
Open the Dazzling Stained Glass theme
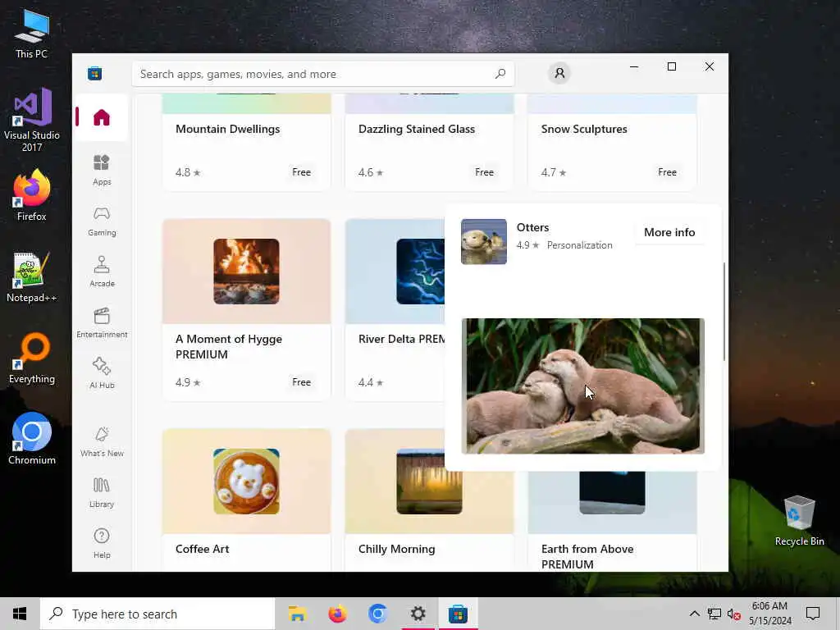429,142
